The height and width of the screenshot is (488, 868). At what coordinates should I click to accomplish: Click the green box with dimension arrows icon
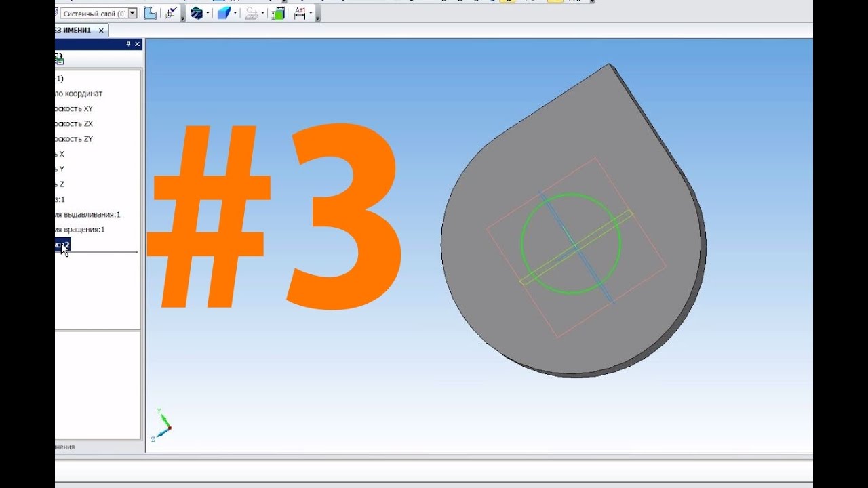coord(278,13)
